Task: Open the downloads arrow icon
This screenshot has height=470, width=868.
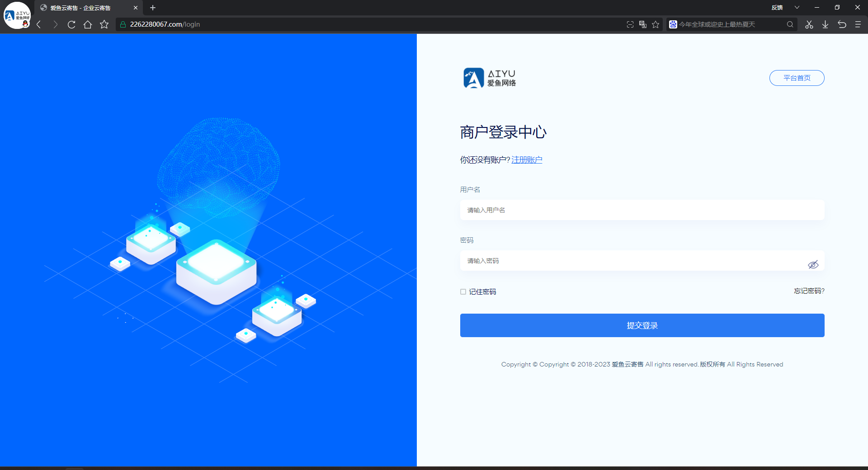Action: pos(826,24)
